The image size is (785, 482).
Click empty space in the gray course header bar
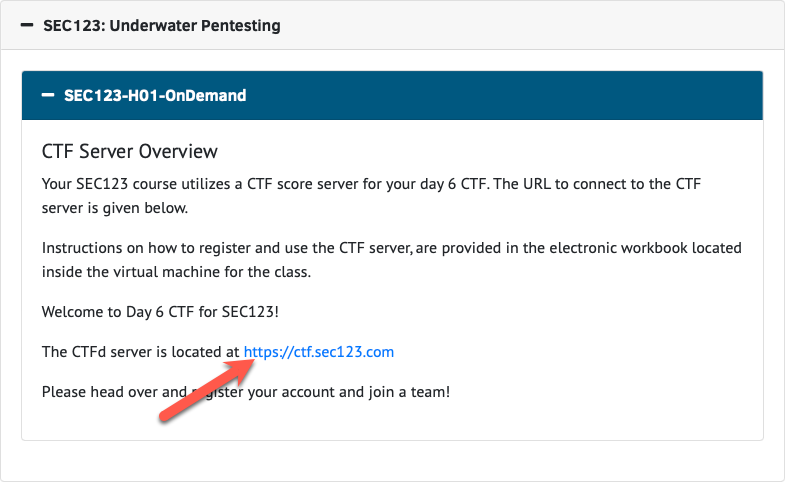(530, 26)
